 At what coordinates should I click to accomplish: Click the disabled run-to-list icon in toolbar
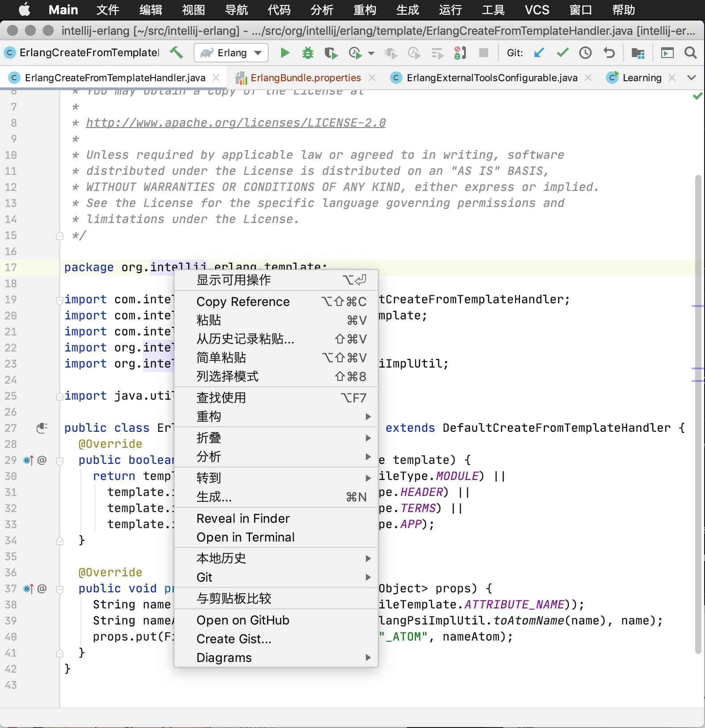click(437, 53)
